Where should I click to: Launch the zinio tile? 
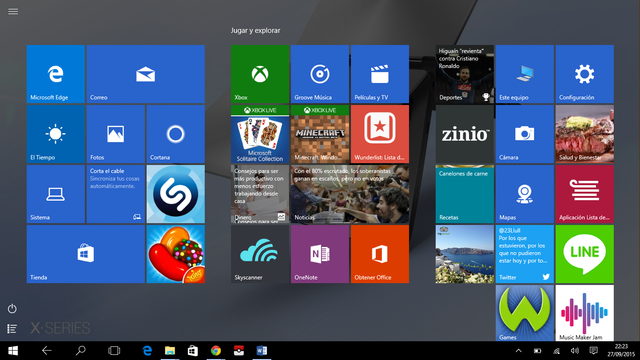(464, 134)
